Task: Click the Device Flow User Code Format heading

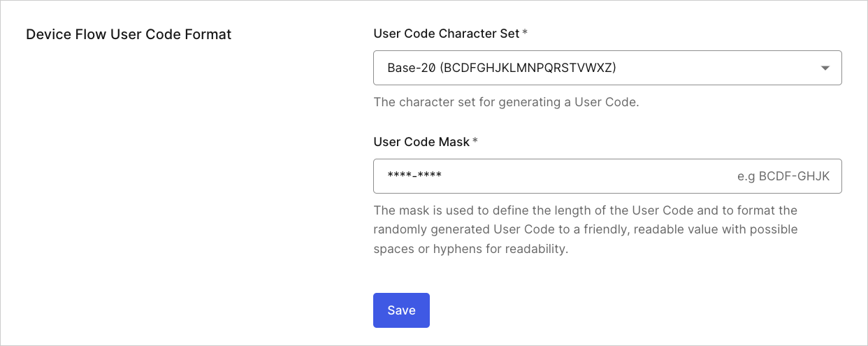Action: (x=129, y=34)
